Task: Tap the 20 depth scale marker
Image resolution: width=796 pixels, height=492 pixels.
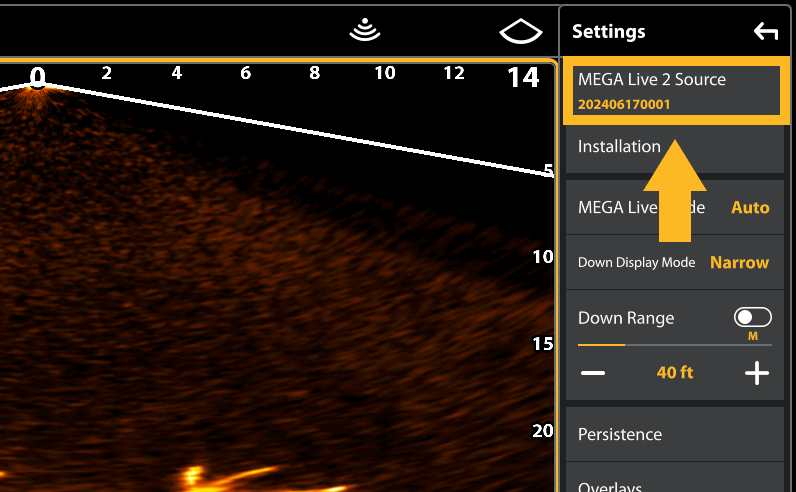Action: [x=542, y=431]
